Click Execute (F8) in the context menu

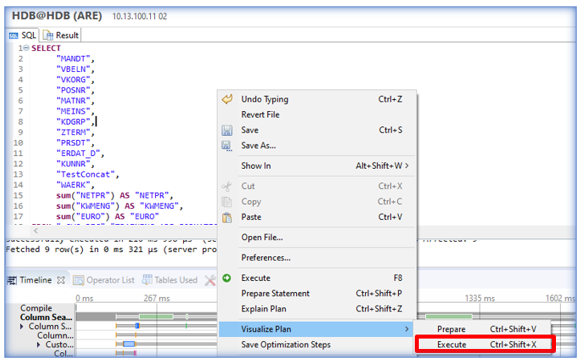point(317,278)
